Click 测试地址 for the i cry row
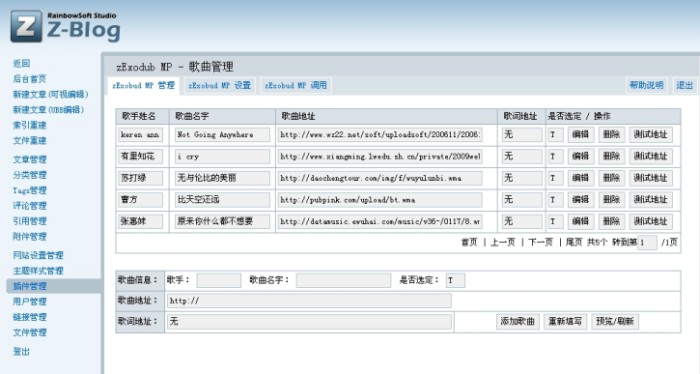 [651, 157]
